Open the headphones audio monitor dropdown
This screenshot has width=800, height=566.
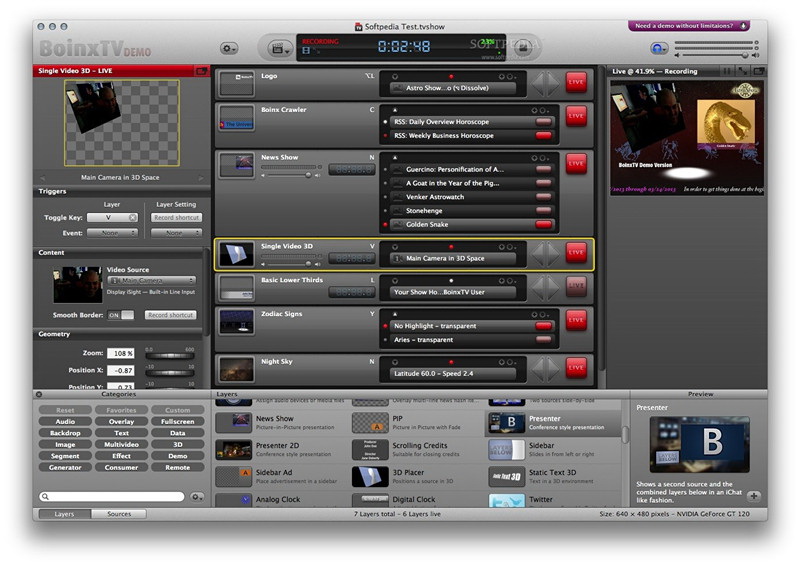coord(659,48)
